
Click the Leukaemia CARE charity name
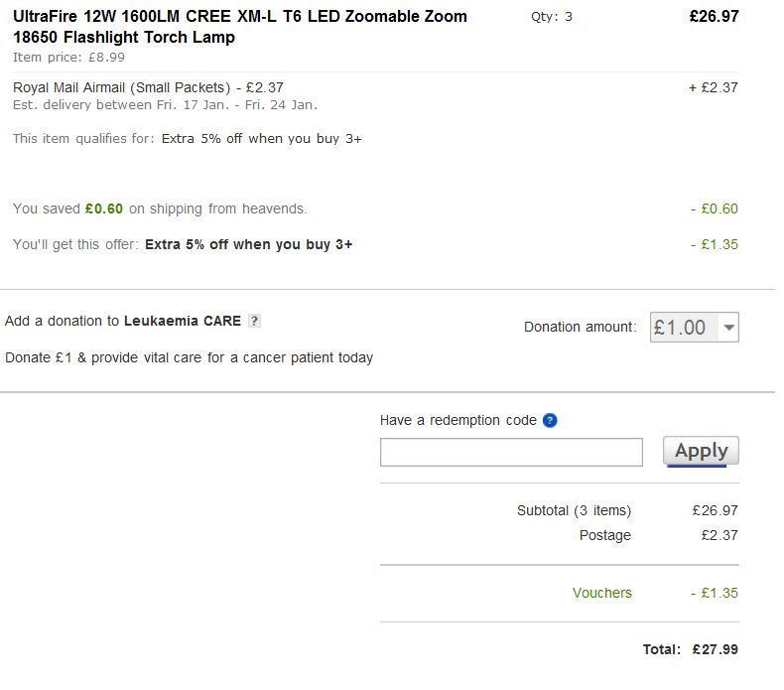(x=182, y=321)
